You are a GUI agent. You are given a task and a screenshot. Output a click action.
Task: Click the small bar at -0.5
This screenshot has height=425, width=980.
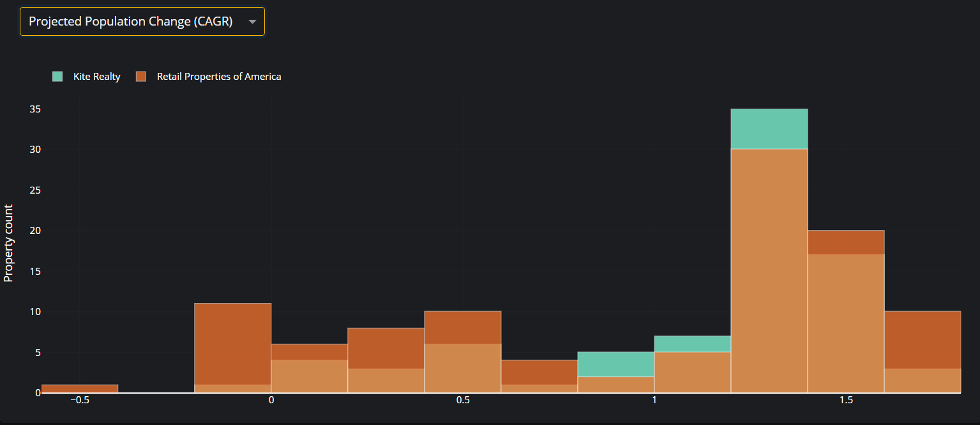80,389
